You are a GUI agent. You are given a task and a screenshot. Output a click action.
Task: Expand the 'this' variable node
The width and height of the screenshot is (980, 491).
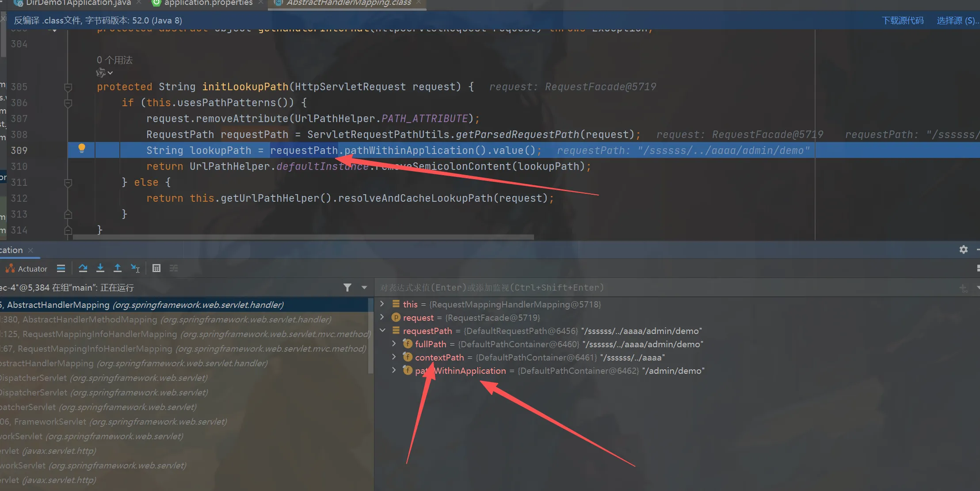(383, 304)
